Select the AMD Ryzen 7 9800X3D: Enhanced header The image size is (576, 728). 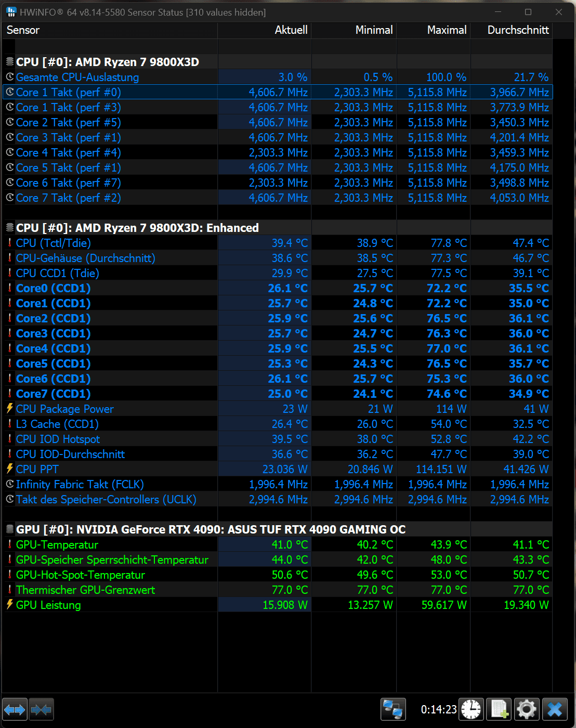point(278,228)
